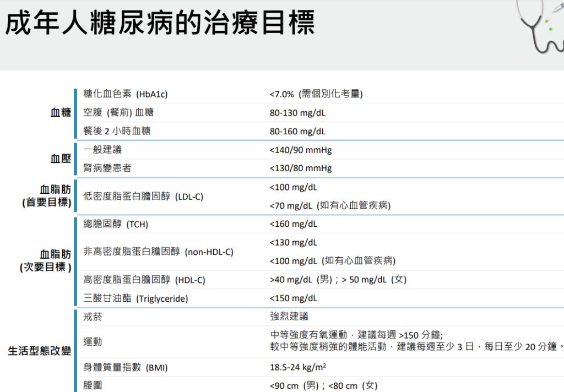Screen dimensions: 564x392
Task: Select the 糖化血色素 (HbA1c) row label
Action: 125,94
